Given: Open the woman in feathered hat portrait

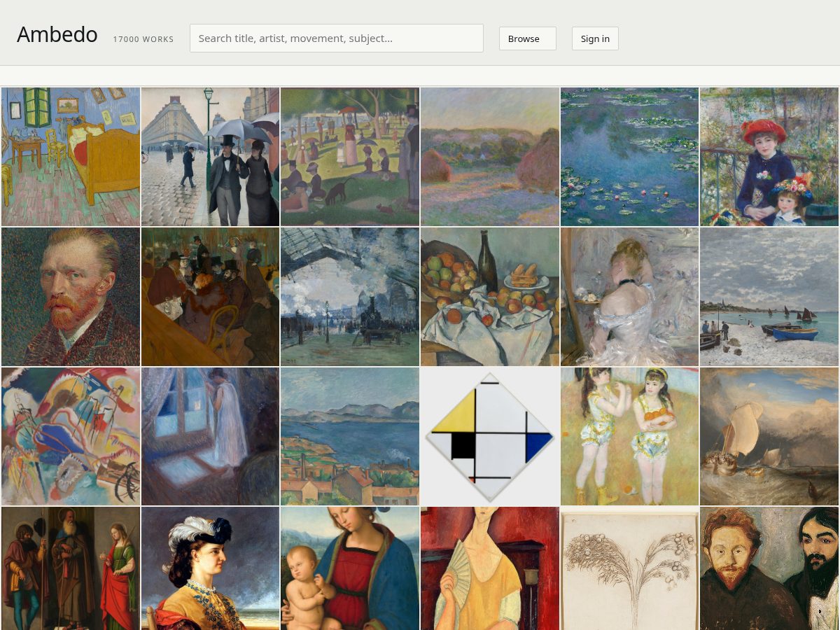Looking at the screenshot, I should tap(211, 568).
